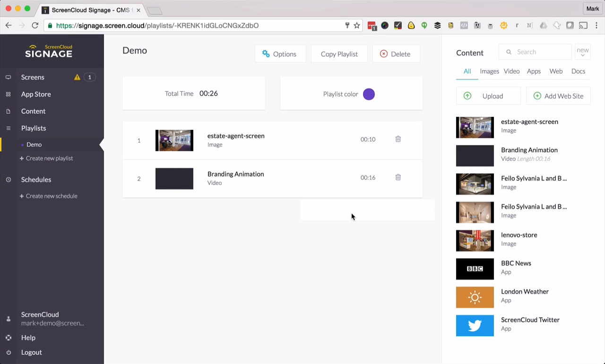Click the green upload arrow icon
This screenshot has width=605, height=364.
click(x=467, y=96)
